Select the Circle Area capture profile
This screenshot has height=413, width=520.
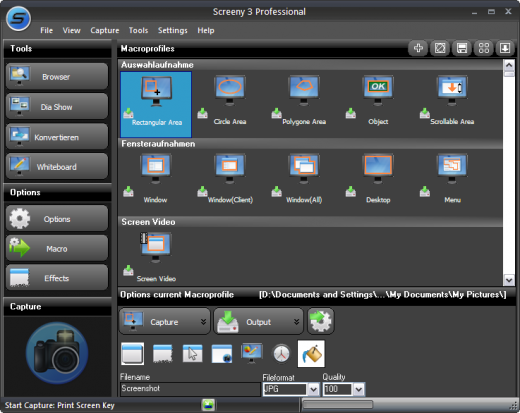(230, 100)
